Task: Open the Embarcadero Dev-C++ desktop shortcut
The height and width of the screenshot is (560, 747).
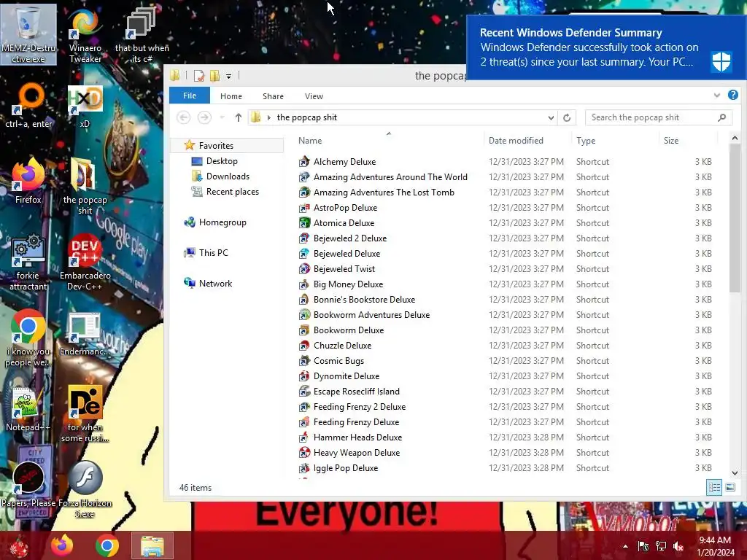Action: pyautogui.click(x=85, y=262)
